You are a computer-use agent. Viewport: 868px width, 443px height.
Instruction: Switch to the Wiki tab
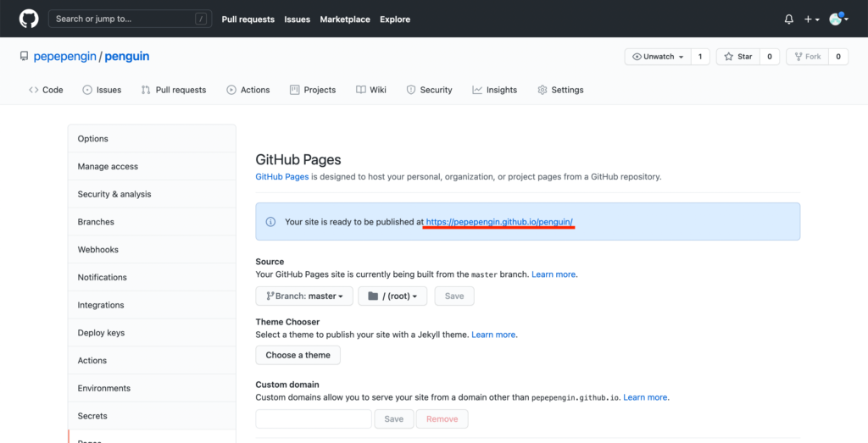(x=371, y=90)
